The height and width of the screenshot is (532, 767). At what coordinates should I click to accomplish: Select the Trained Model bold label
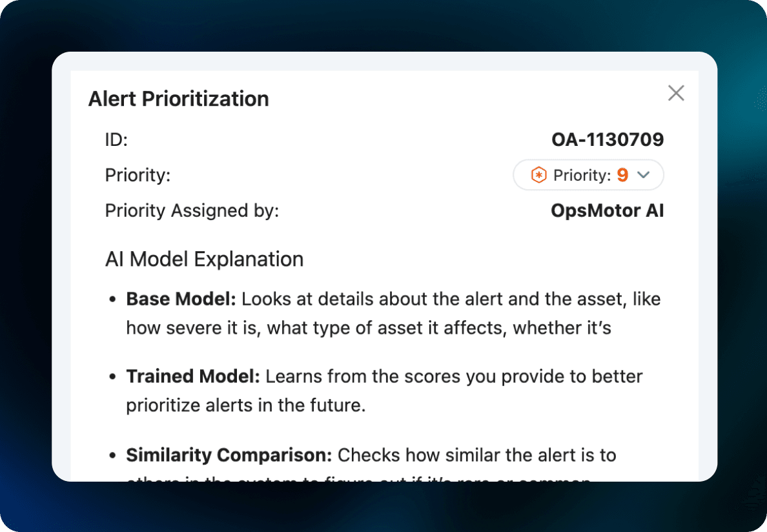click(193, 376)
